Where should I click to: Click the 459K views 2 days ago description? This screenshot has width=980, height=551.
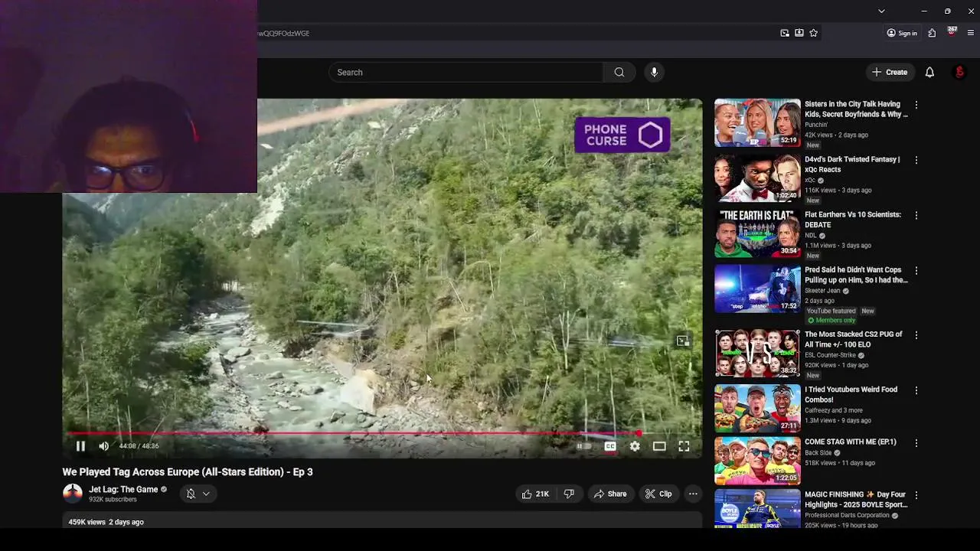click(x=106, y=522)
